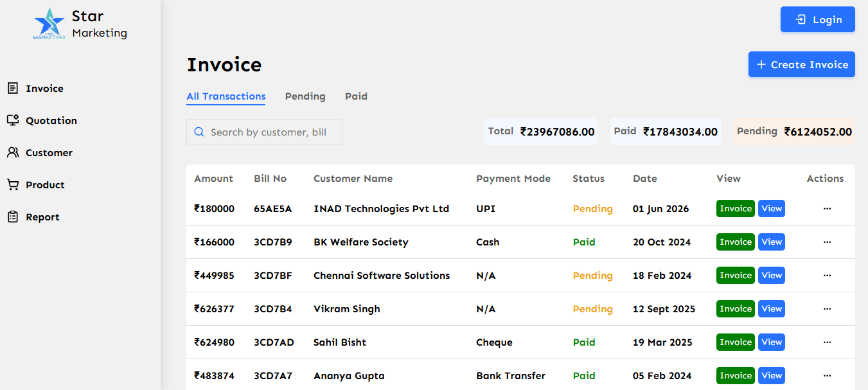Switch to the Pending tab
This screenshot has width=868, height=390.
[x=305, y=96]
